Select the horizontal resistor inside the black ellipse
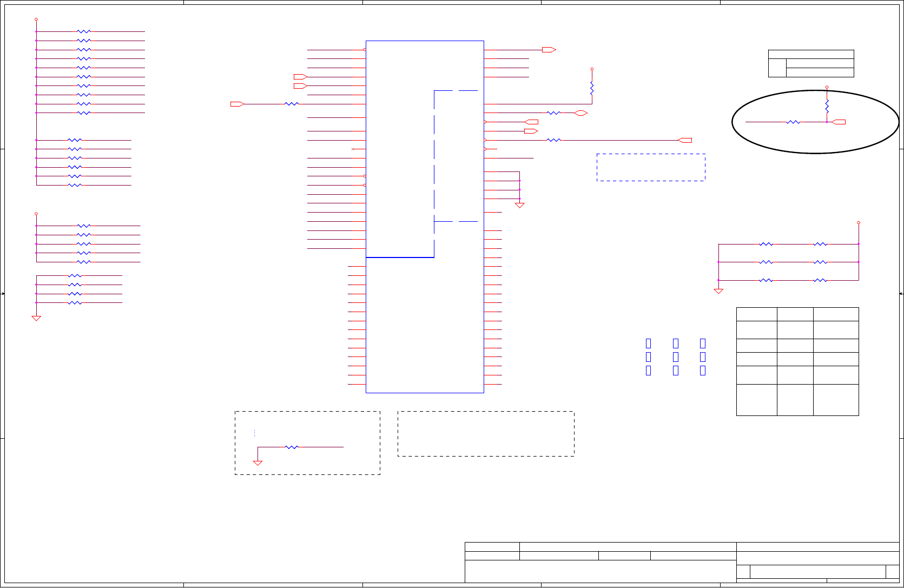Screen dimensions: 904x588 coord(793,122)
